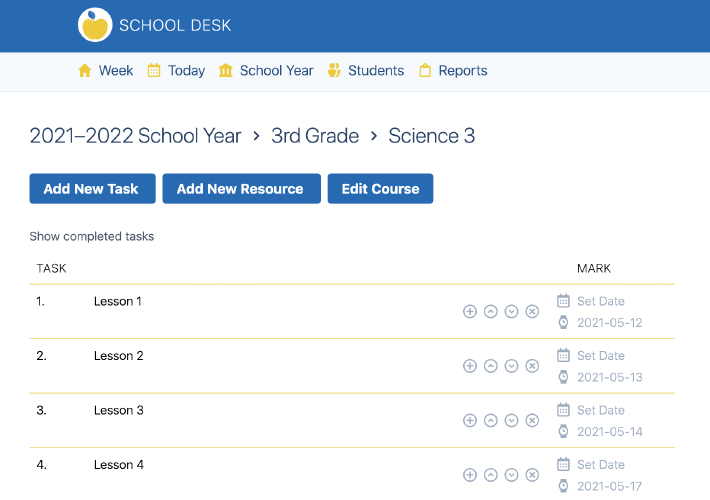The height and width of the screenshot is (500, 710).
Task: Open 2021–2022 School Year breadcrumb
Action: coord(135,136)
